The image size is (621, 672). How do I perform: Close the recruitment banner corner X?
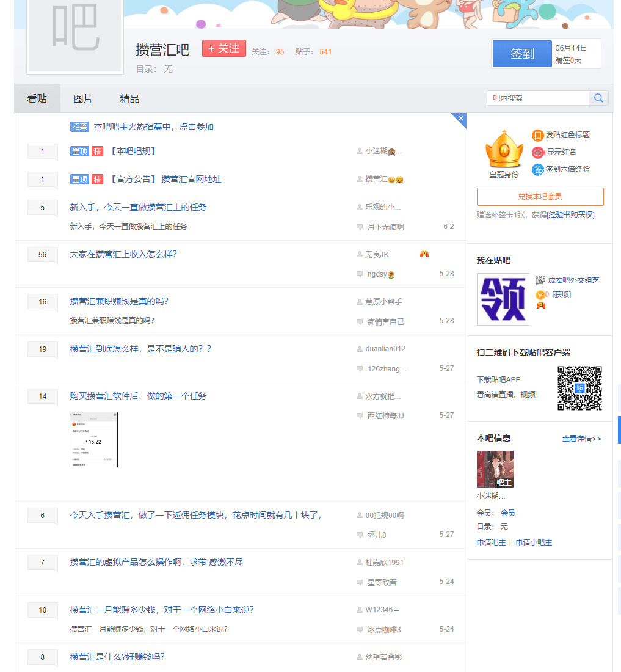(461, 119)
